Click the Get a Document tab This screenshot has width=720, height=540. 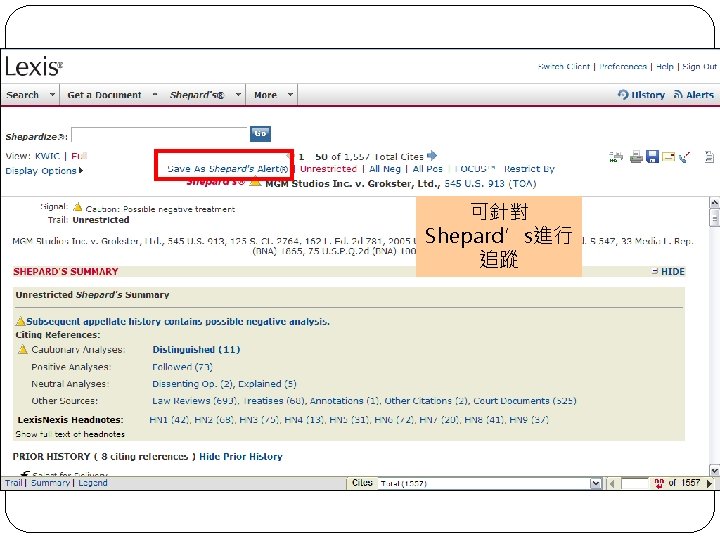[x=104, y=95]
